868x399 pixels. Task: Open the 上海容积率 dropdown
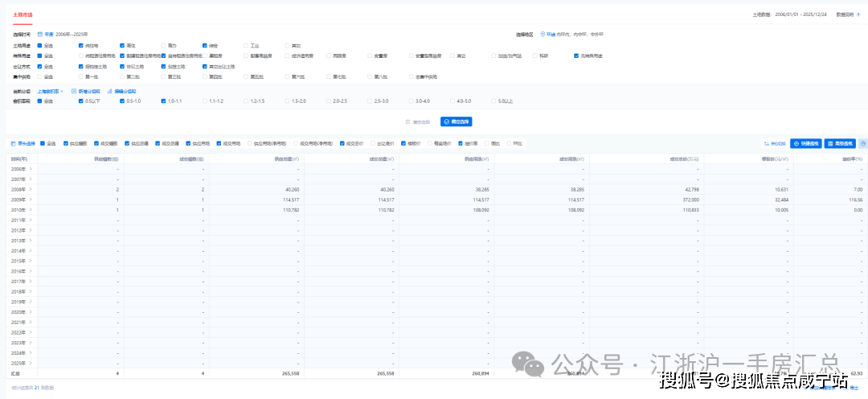(x=50, y=92)
